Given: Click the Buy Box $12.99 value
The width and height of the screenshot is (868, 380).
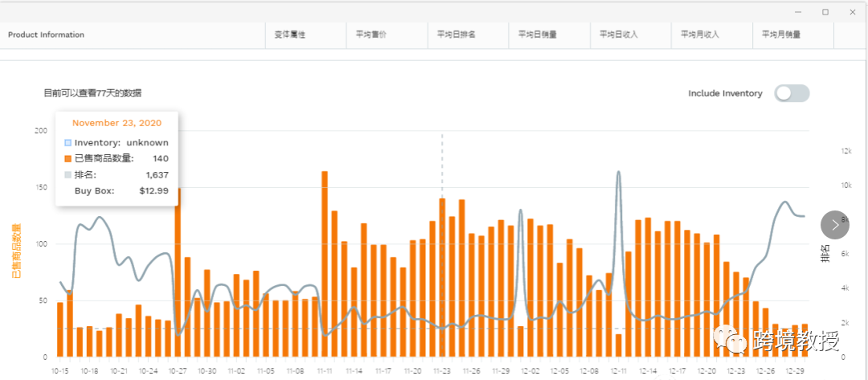Looking at the screenshot, I should [x=154, y=191].
